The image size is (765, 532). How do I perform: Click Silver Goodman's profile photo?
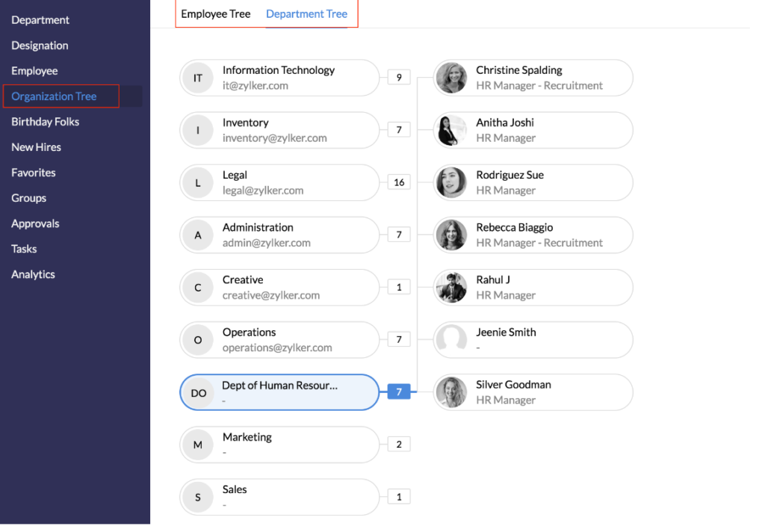pos(452,392)
